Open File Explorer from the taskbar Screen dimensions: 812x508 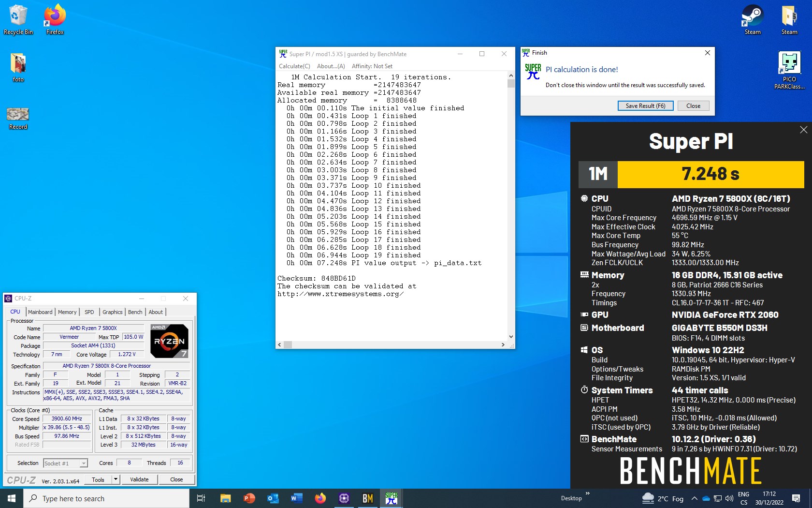(x=225, y=498)
